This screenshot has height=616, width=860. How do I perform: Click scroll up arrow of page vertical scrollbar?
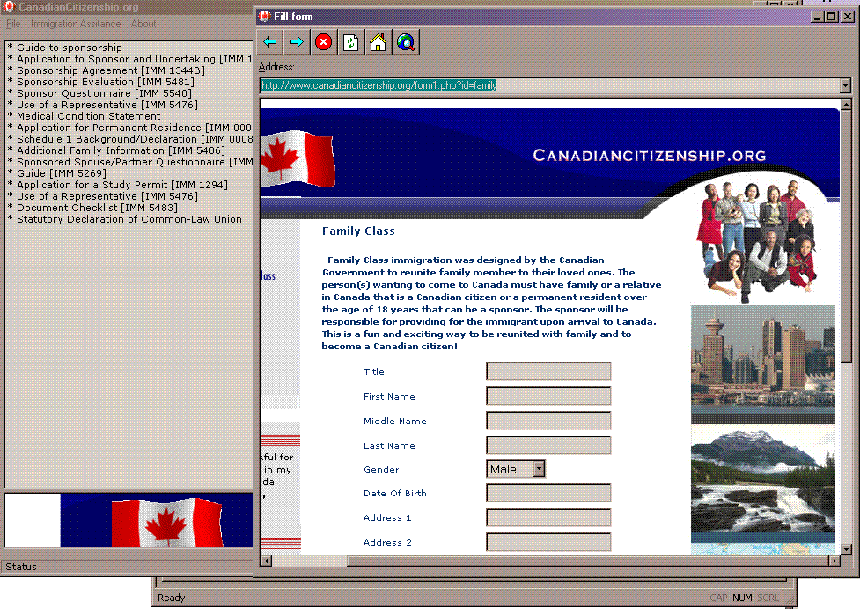coord(846,104)
